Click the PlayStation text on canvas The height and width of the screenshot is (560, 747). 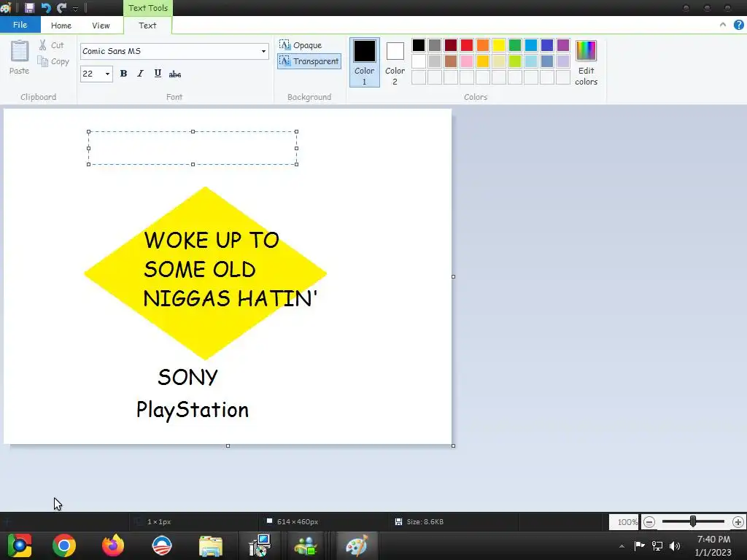[193, 410]
